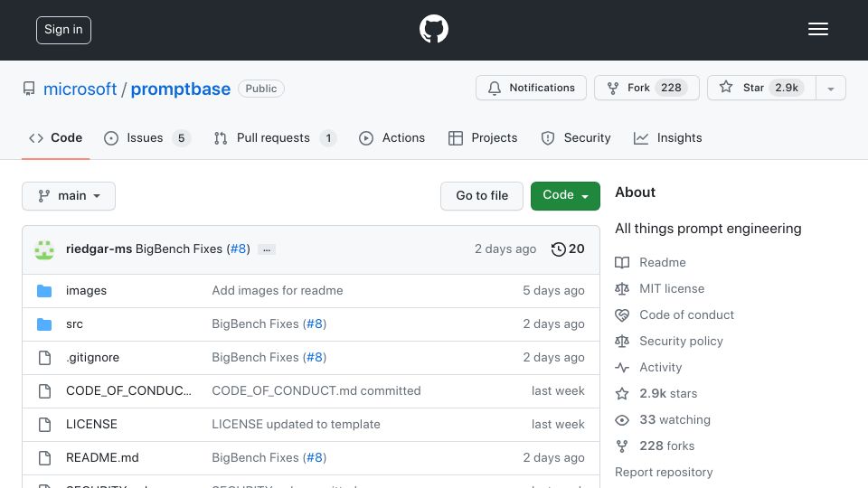This screenshot has height=488, width=868.
Task: Click the Sign in button
Action: tap(63, 30)
